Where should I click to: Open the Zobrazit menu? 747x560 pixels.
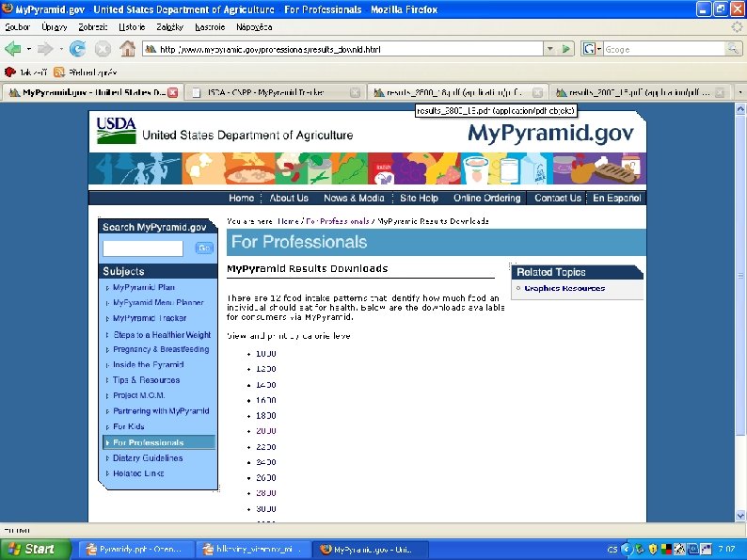click(93, 27)
